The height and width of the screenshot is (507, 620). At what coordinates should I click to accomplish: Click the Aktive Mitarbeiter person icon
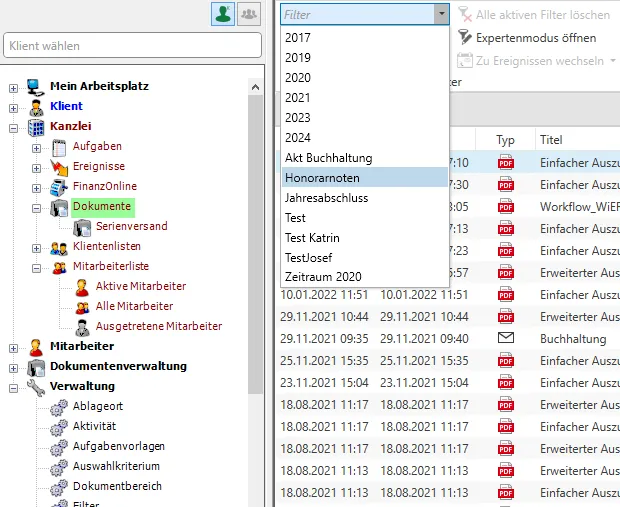pyautogui.click(x=82, y=288)
